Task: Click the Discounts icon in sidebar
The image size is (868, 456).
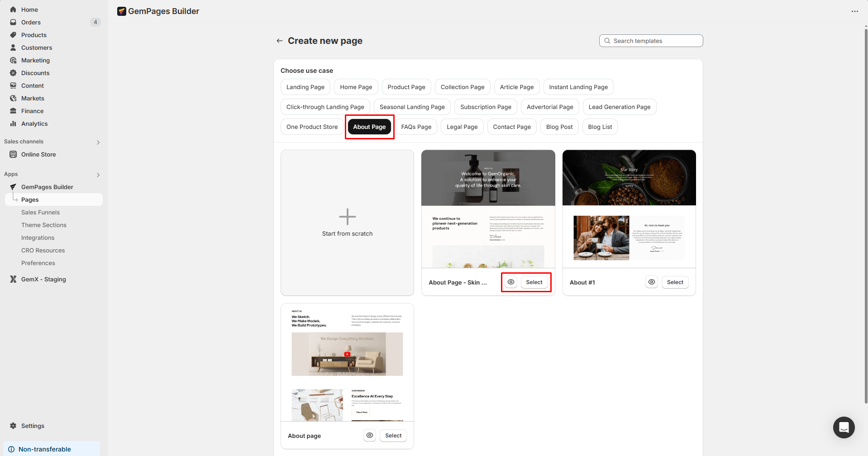Action: (13, 73)
